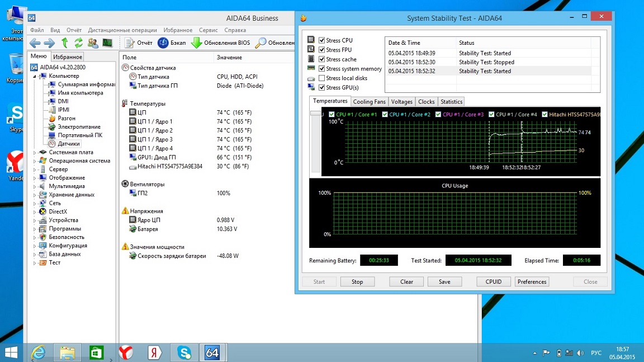This screenshot has width=644, height=362.
Task: Click the Back navigation arrow icon
Action: [x=35, y=43]
